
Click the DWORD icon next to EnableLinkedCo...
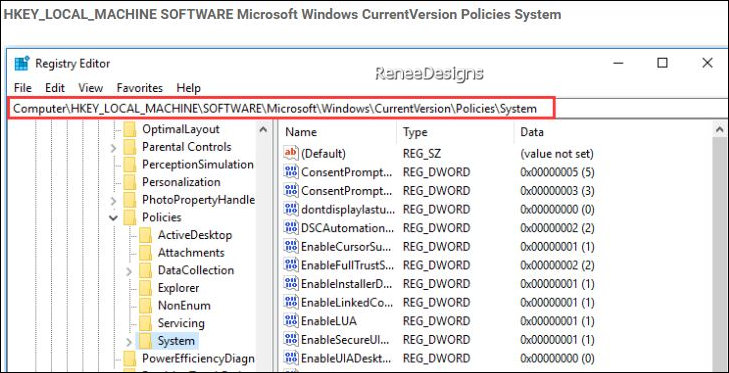[291, 302]
